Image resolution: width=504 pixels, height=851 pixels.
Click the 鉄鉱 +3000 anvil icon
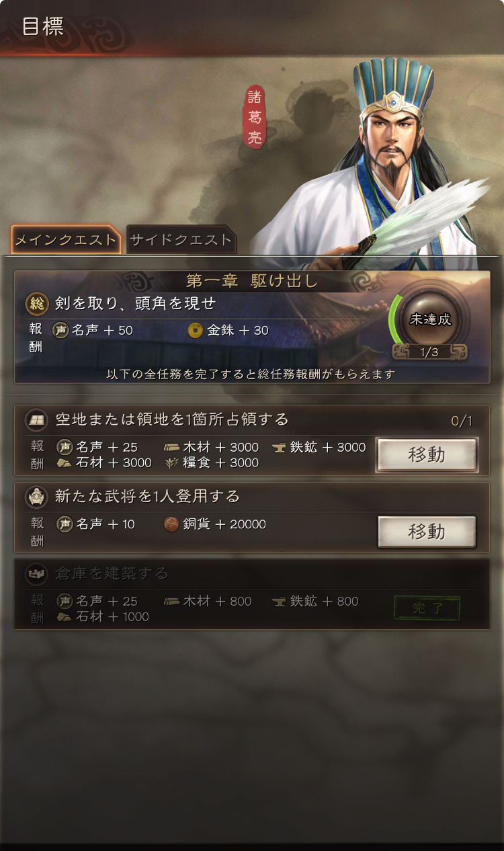coord(279,448)
